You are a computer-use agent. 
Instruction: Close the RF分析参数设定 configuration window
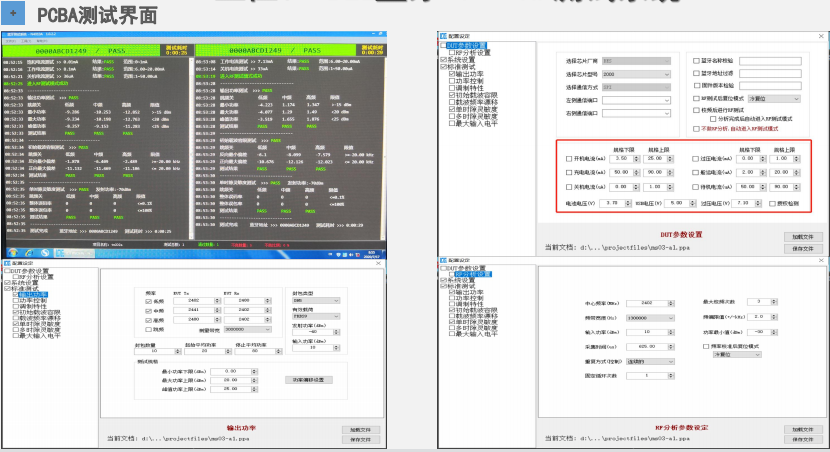pos(821,260)
